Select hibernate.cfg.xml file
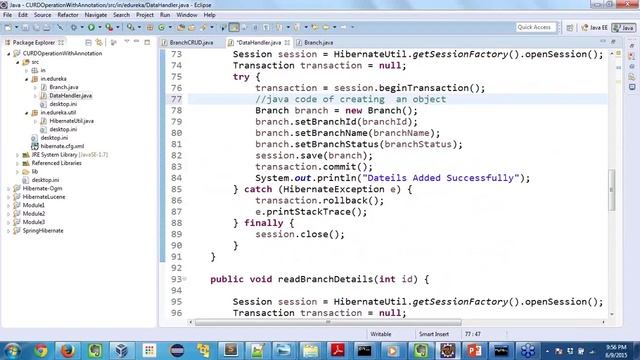This screenshot has height=360, width=640. [x=62, y=146]
